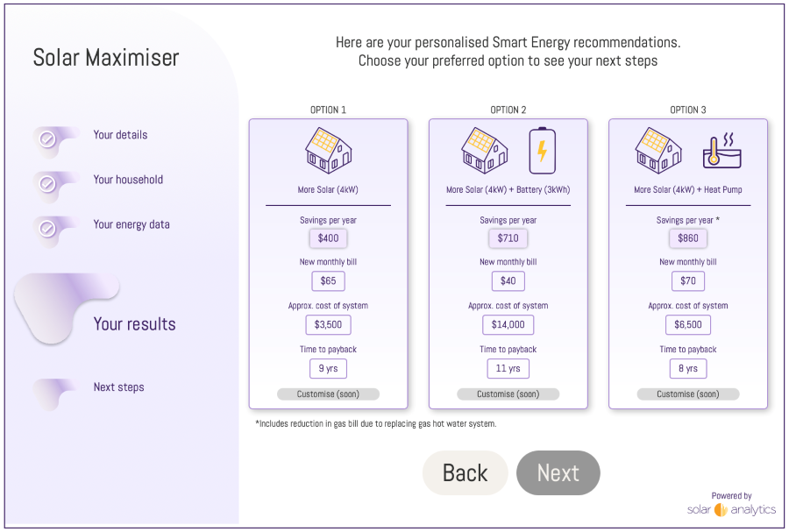Select the OPTION 3 card header
789x532 pixels.
tap(688, 110)
